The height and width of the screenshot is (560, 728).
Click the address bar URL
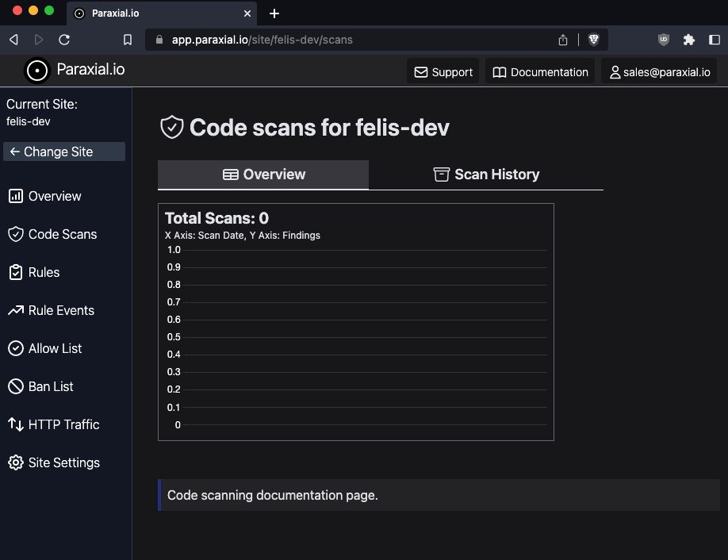click(x=262, y=40)
